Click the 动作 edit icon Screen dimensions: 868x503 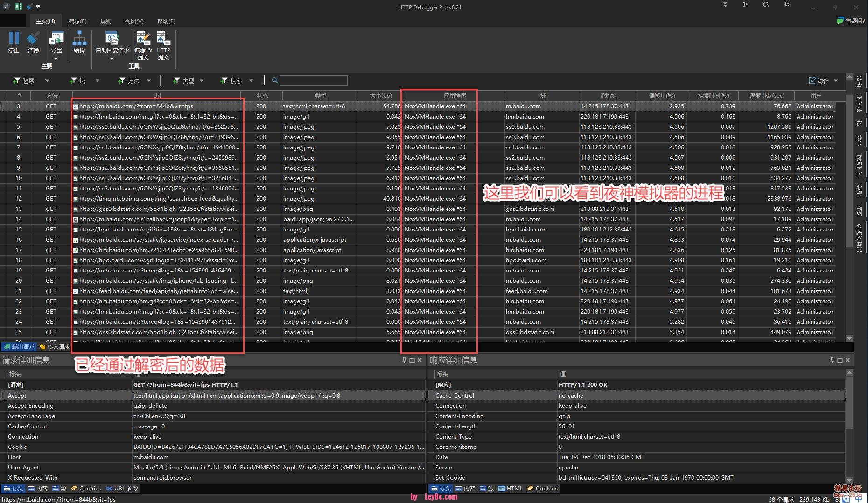coord(812,80)
